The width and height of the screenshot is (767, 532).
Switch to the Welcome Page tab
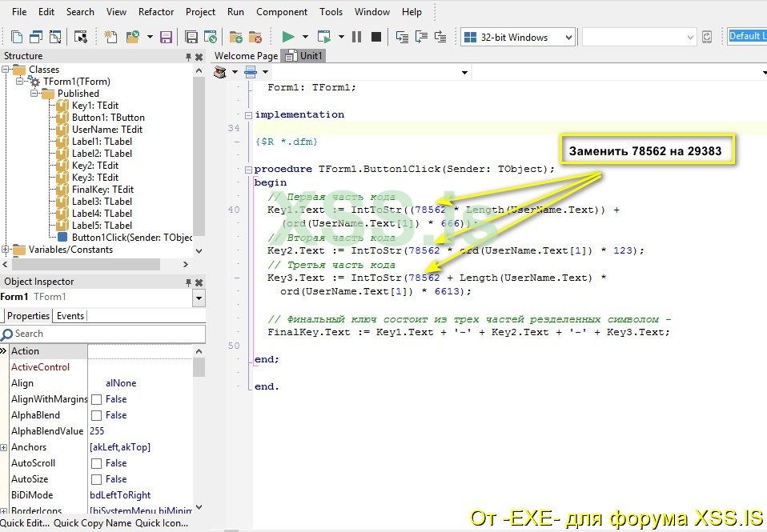point(247,56)
